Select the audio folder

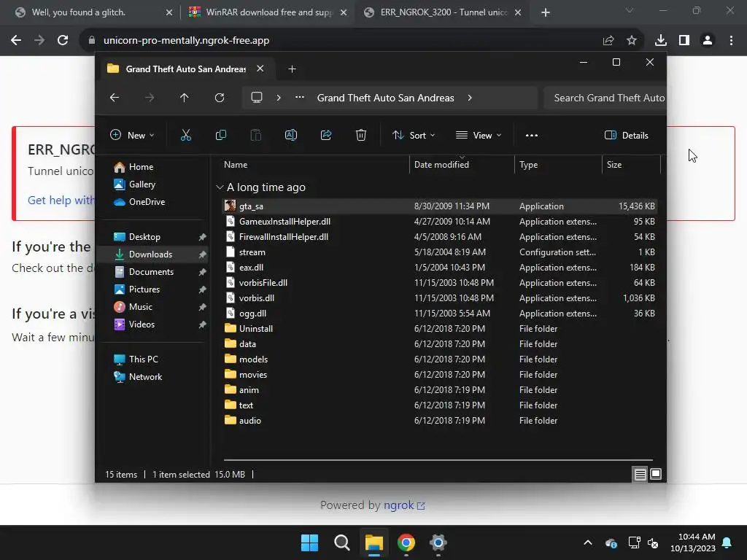439,421
